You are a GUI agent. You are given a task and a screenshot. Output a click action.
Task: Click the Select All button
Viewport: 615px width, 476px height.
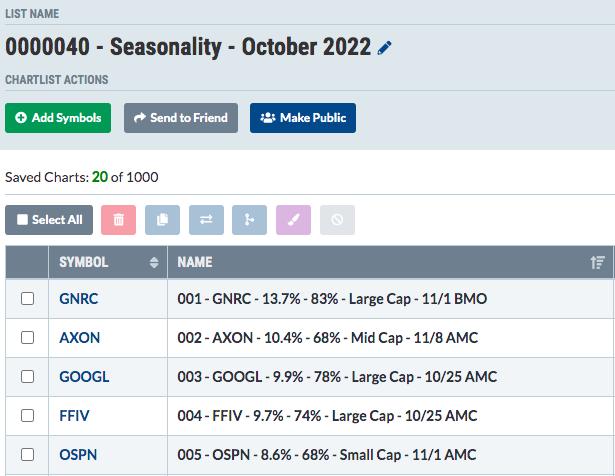pyautogui.click(x=49, y=220)
